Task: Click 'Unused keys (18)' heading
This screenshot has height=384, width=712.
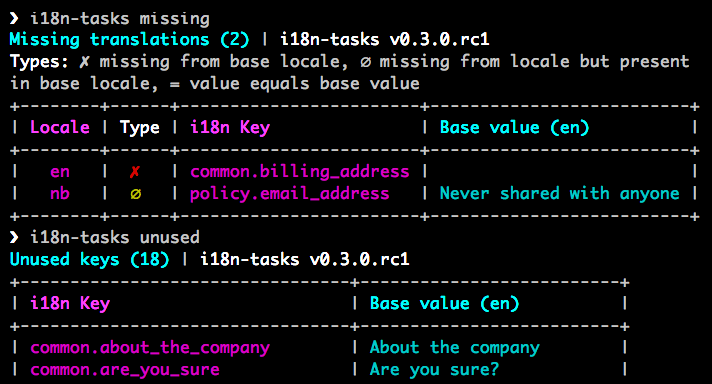Action: click(x=89, y=260)
